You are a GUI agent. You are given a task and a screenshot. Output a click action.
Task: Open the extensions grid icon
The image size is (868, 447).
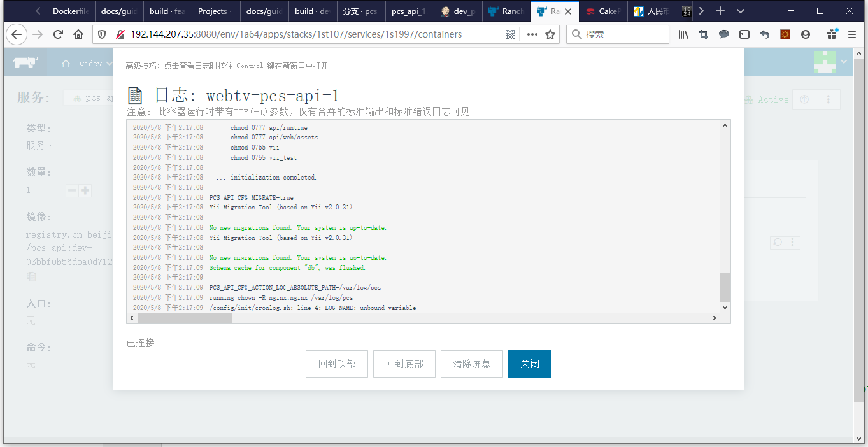(832, 34)
